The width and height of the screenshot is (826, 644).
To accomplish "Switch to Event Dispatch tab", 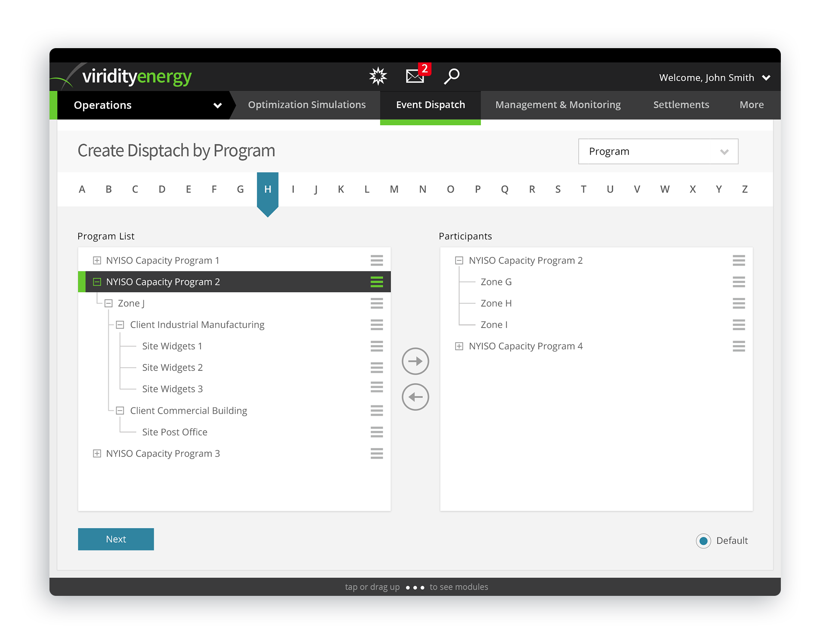I will click(430, 105).
